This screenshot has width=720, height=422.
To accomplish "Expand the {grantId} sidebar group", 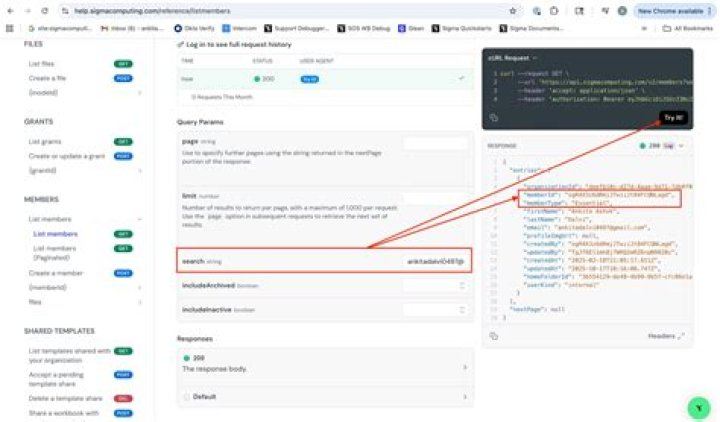I will tap(83, 171).
